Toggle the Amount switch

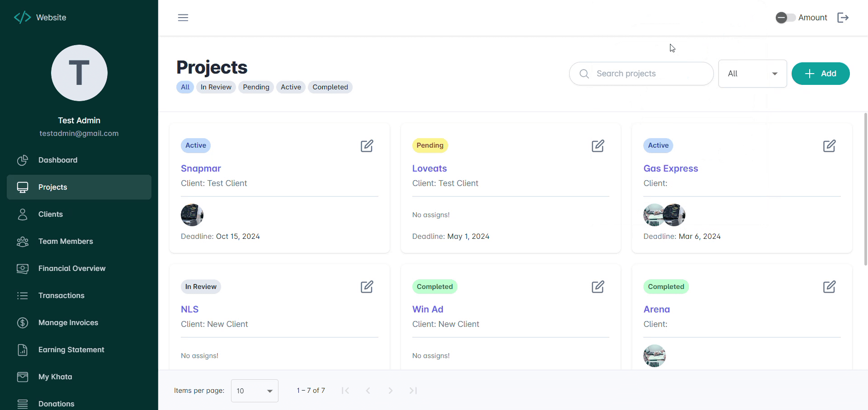pyautogui.click(x=785, y=18)
